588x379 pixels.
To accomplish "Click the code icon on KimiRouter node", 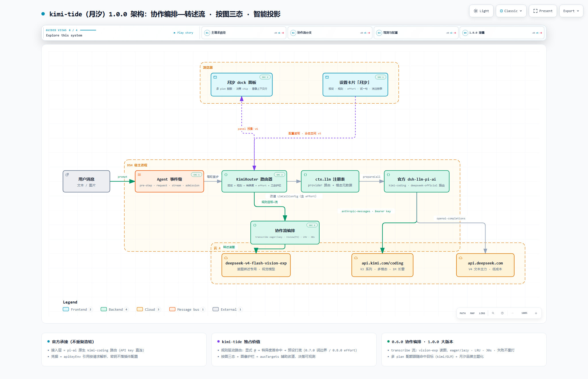I will pyautogui.click(x=226, y=175).
